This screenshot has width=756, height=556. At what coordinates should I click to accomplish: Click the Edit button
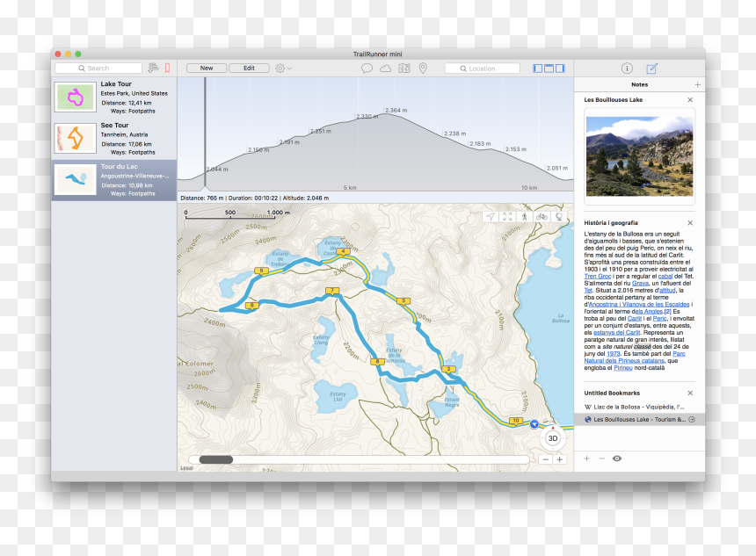pyautogui.click(x=249, y=68)
